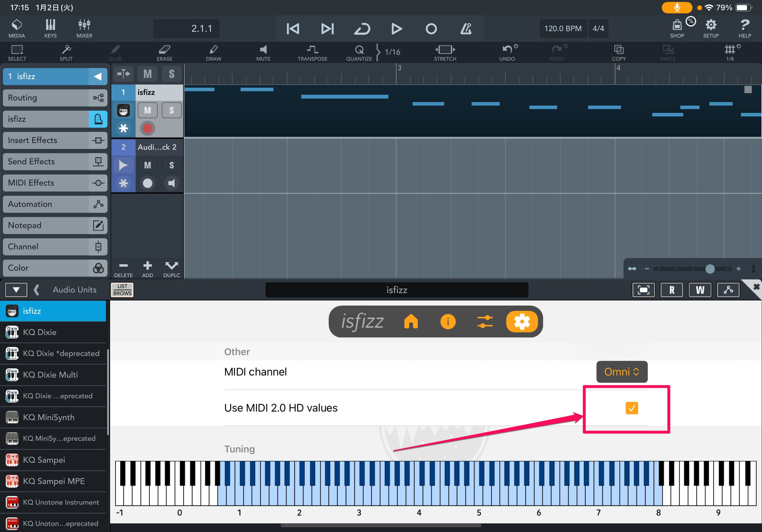
Task: Click DELETE track button
Action: tap(123, 269)
